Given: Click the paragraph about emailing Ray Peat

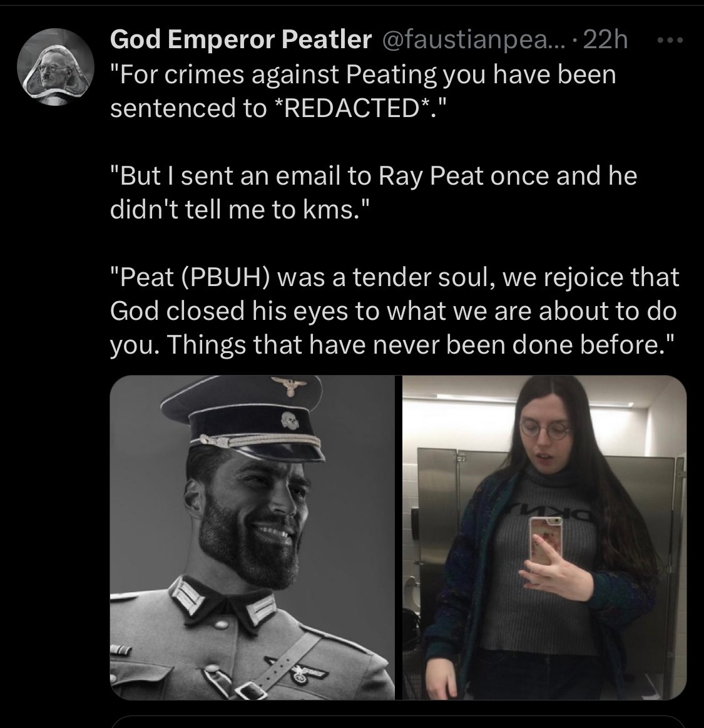Looking at the screenshot, I should pyautogui.click(x=374, y=193).
